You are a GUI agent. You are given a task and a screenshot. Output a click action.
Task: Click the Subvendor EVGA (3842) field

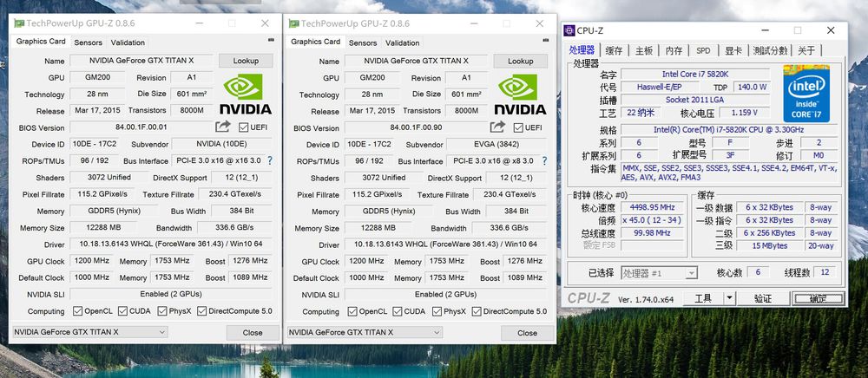click(496, 144)
